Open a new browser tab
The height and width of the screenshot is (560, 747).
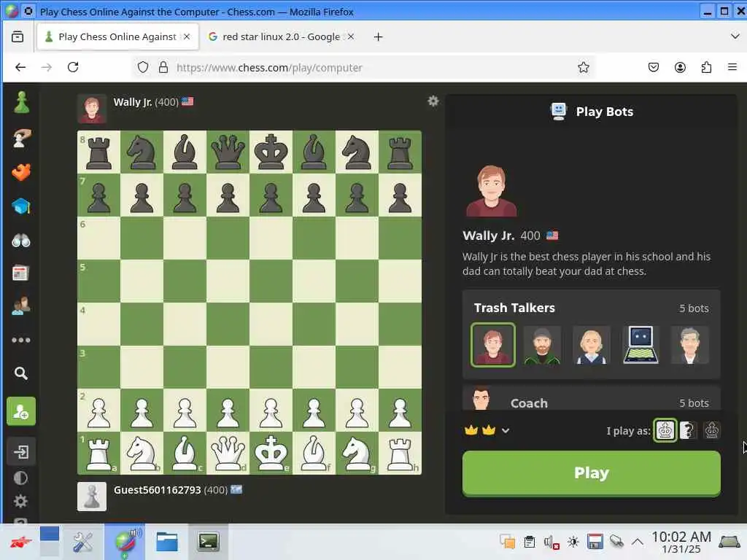point(379,36)
